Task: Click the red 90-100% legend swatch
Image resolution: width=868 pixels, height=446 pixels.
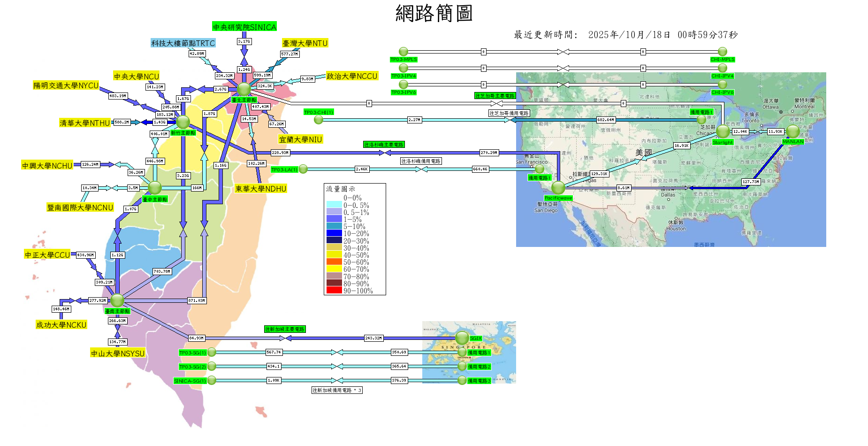Action: (x=334, y=291)
